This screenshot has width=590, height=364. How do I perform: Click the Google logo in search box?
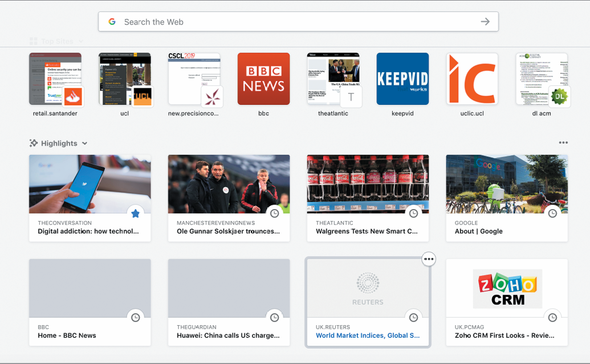tap(112, 22)
